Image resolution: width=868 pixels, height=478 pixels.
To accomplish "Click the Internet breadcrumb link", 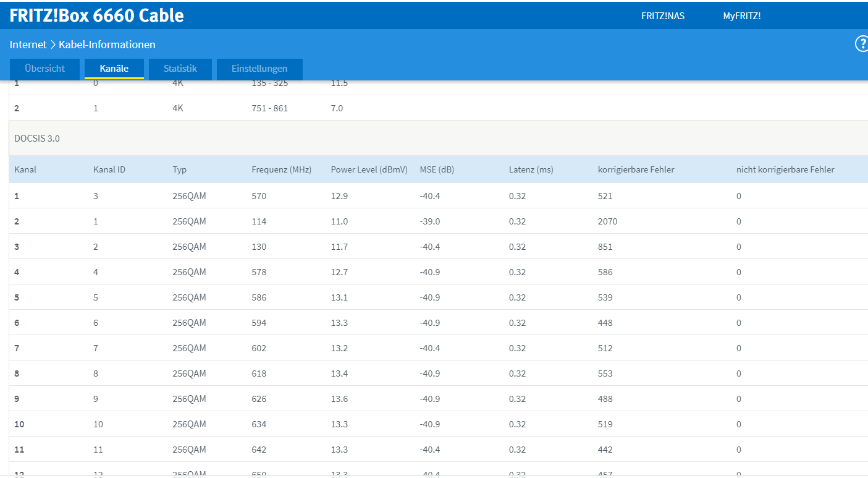I will point(28,45).
